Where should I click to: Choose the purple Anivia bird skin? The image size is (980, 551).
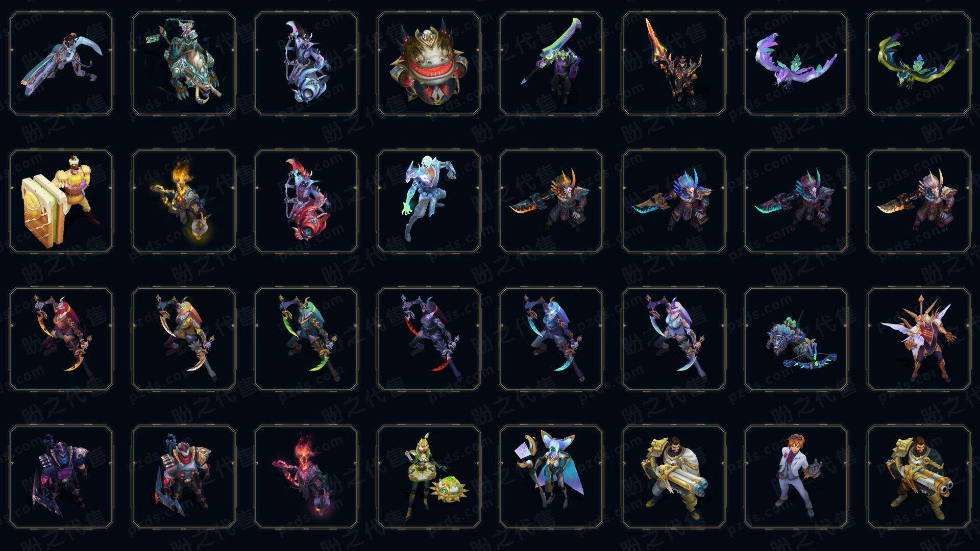(796, 64)
